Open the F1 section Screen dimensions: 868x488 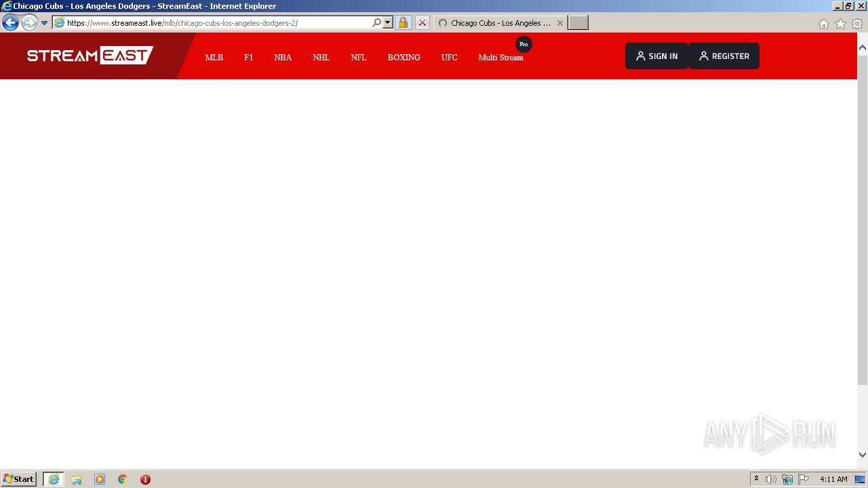pos(248,58)
